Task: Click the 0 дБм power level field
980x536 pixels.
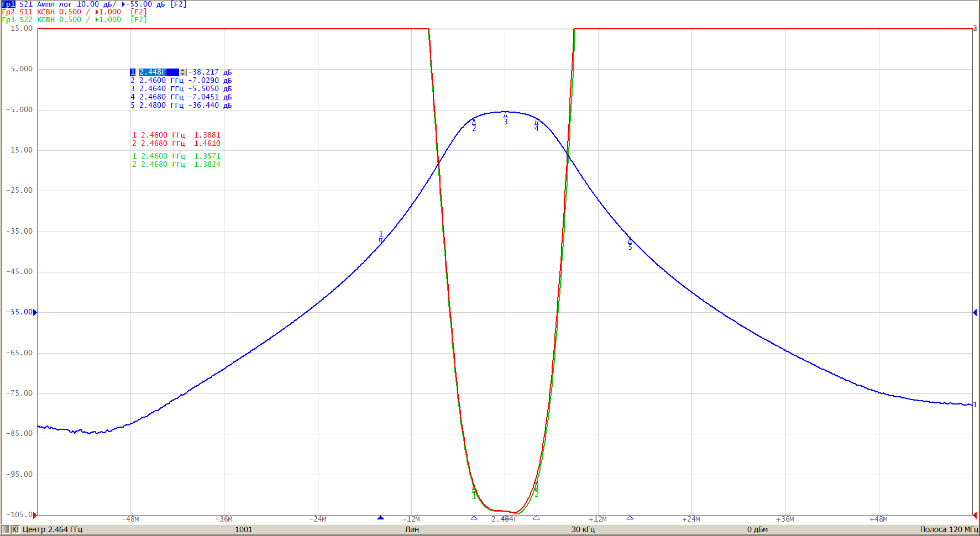Action: click(757, 529)
